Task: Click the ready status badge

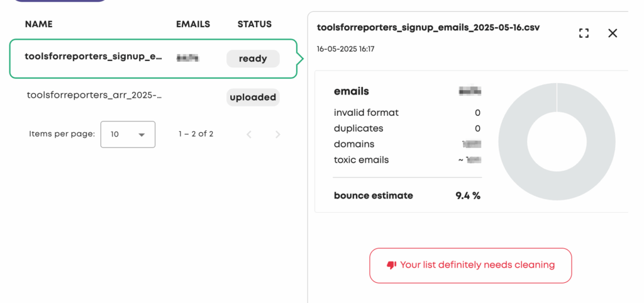Action: (253, 59)
